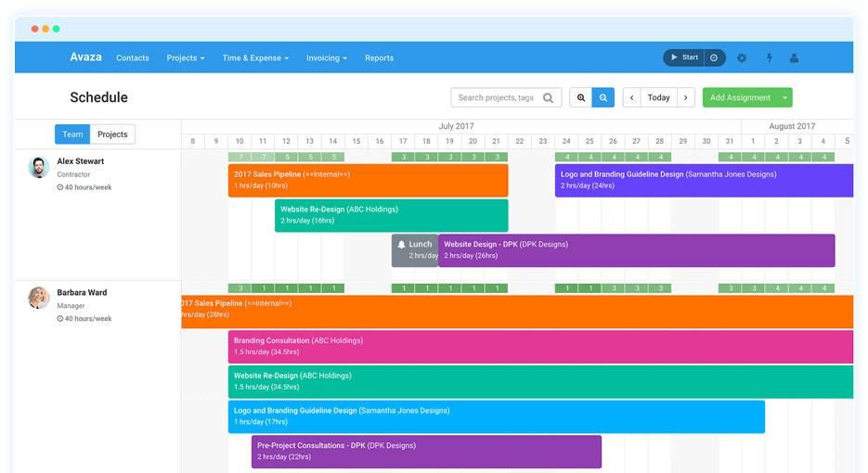Go to the previous date range arrow

pos(632,97)
